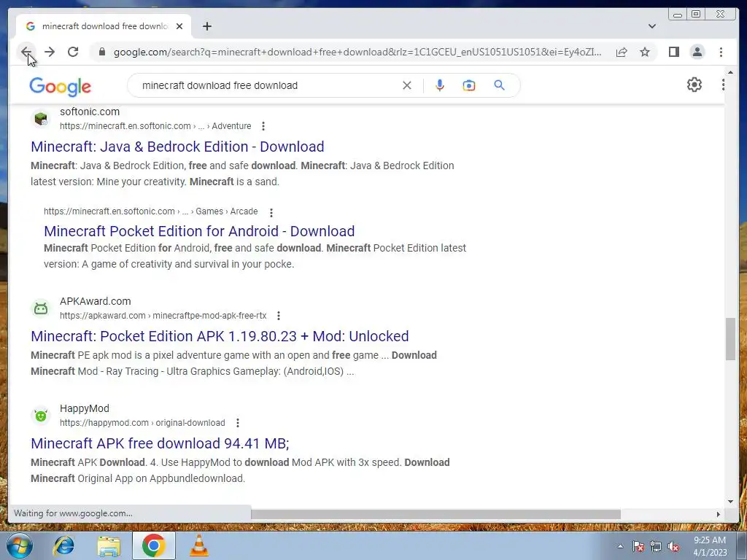Open more options for Games › Arcade result

pyautogui.click(x=271, y=212)
